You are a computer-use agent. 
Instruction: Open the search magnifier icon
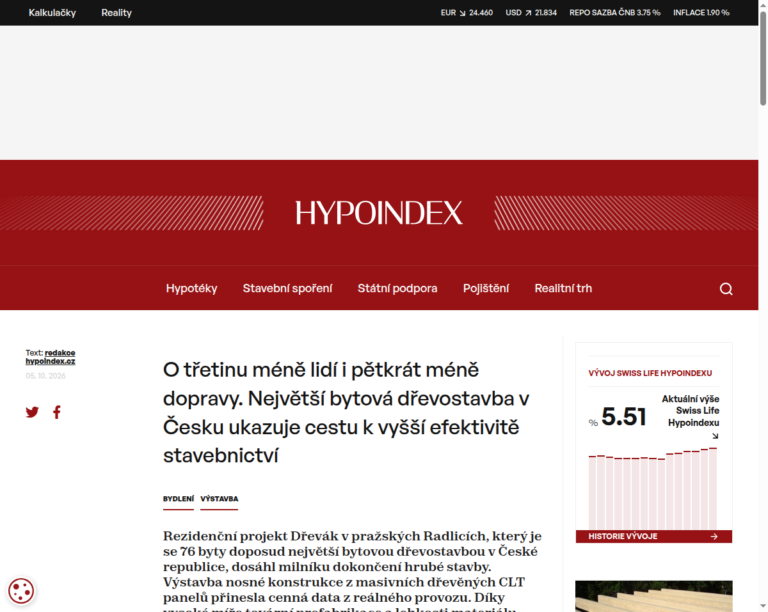726,289
